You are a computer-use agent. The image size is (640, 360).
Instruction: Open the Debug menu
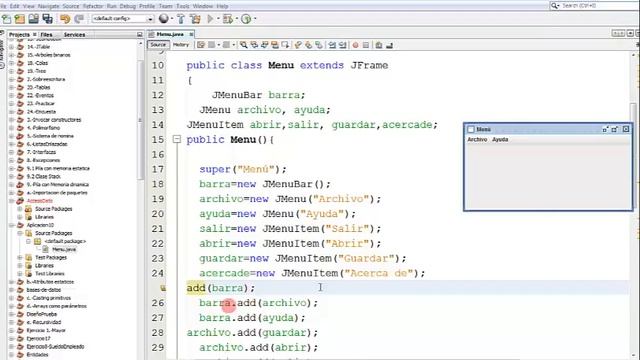pos(127,6)
